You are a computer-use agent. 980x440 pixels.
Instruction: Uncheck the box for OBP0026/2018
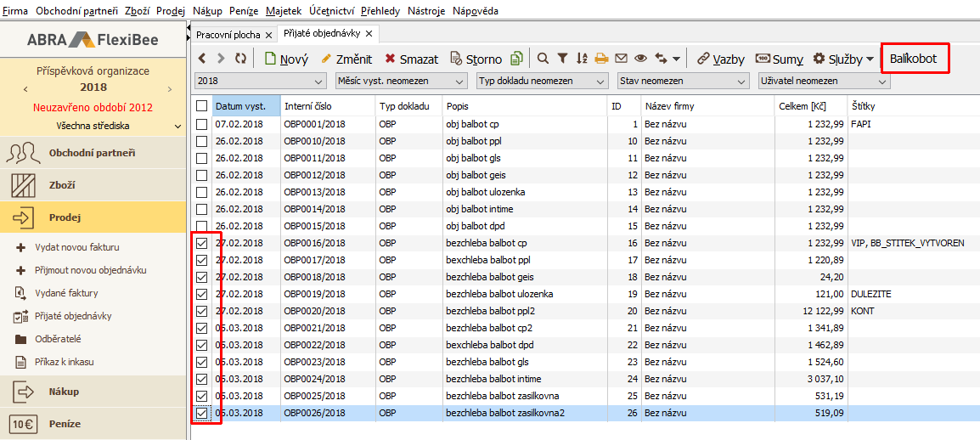[x=201, y=413]
